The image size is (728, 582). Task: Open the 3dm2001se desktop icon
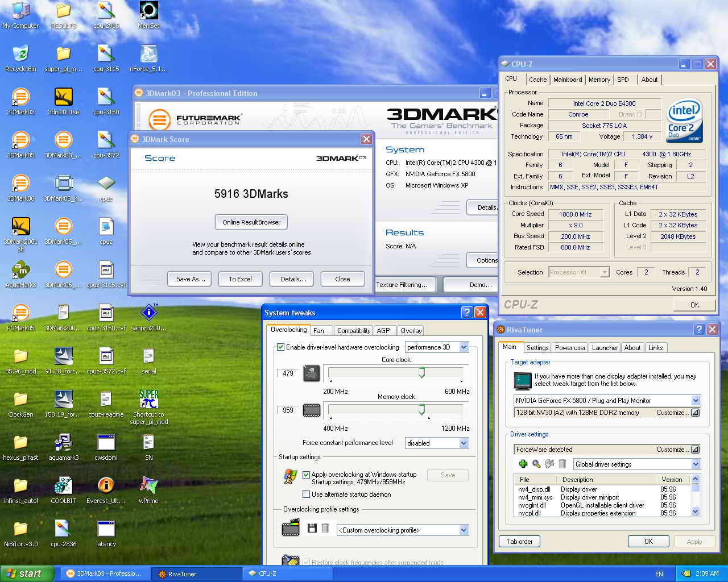click(x=63, y=102)
